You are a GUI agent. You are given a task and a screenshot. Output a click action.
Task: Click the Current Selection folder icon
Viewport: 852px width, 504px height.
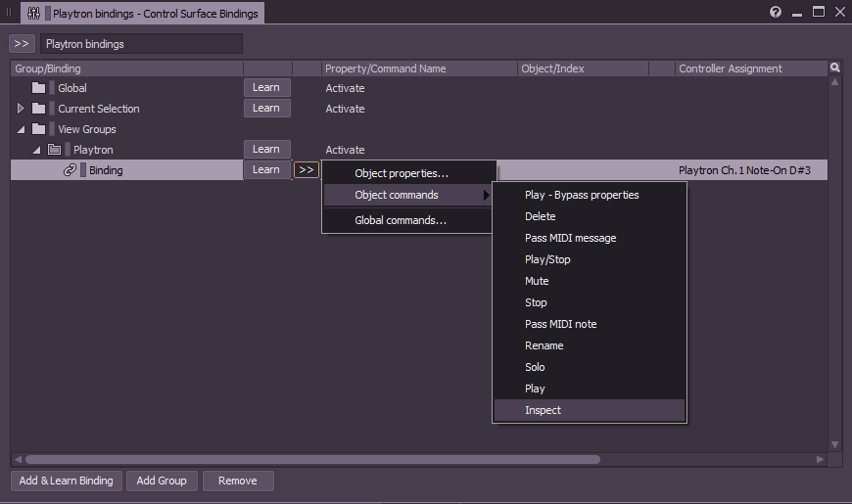[x=38, y=109]
